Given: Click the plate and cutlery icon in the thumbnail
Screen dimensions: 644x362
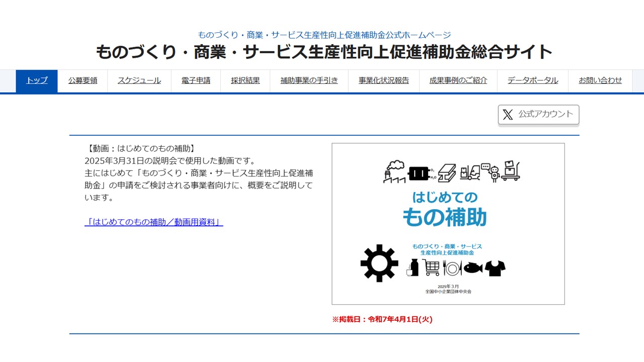Looking at the screenshot, I should 452,268.
